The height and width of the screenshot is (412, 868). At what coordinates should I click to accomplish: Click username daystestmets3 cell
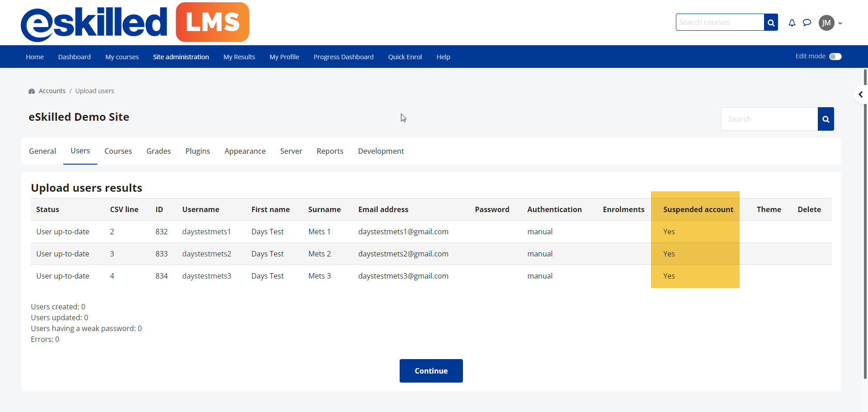coord(207,276)
